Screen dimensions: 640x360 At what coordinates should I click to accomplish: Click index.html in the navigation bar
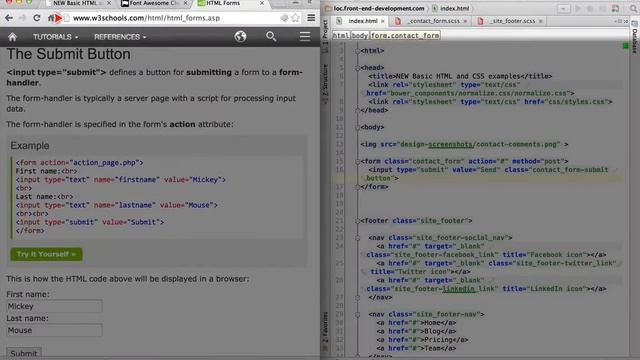pyautogui.click(x=451, y=8)
